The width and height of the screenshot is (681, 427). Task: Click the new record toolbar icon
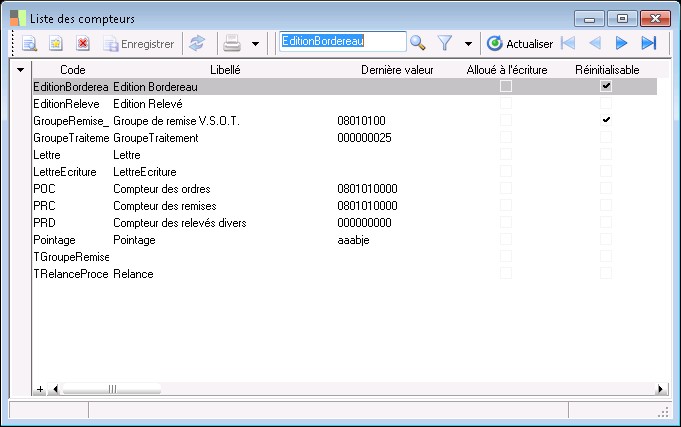pos(56,43)
